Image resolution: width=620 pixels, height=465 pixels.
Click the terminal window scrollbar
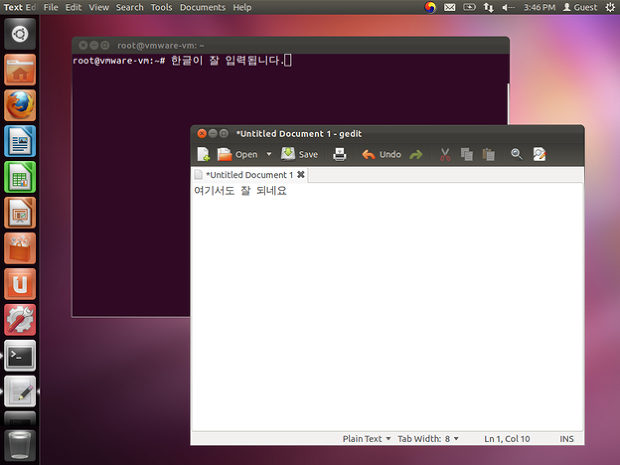[x=508, y=104]
